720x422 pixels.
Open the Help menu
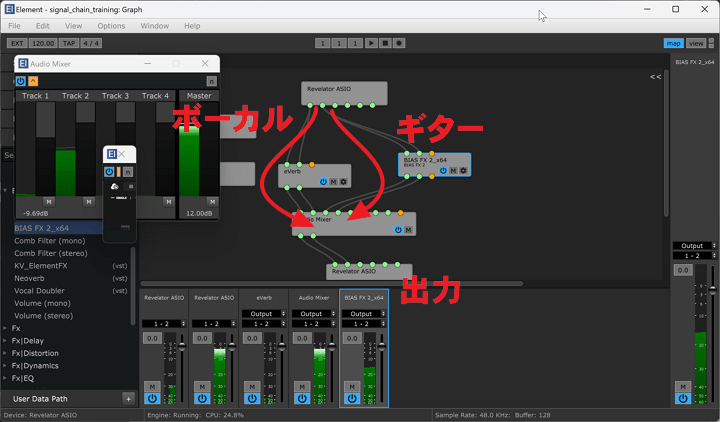pyautogui.click(x=192, y=26)
